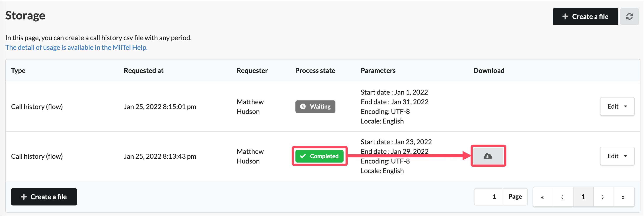The image size is (644, 216).
Task: Click the Waiting status badge
Action: coord(315,107)
